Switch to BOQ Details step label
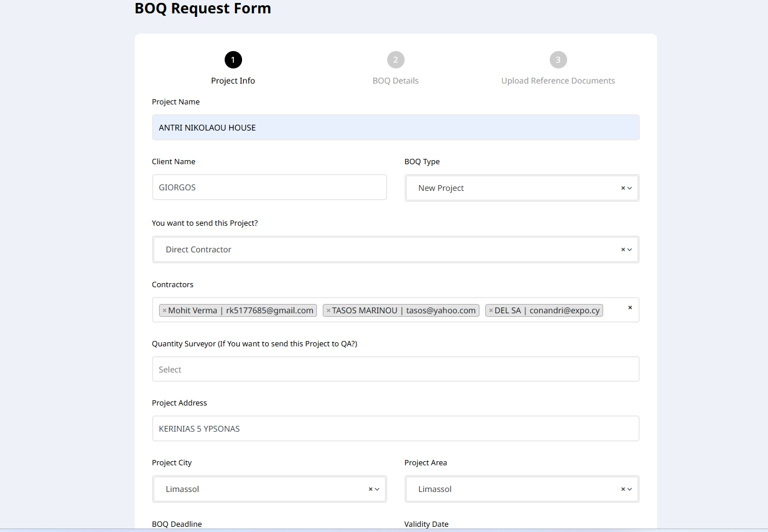The height and width of the screenshot is (532, 768). click(395, 81)
